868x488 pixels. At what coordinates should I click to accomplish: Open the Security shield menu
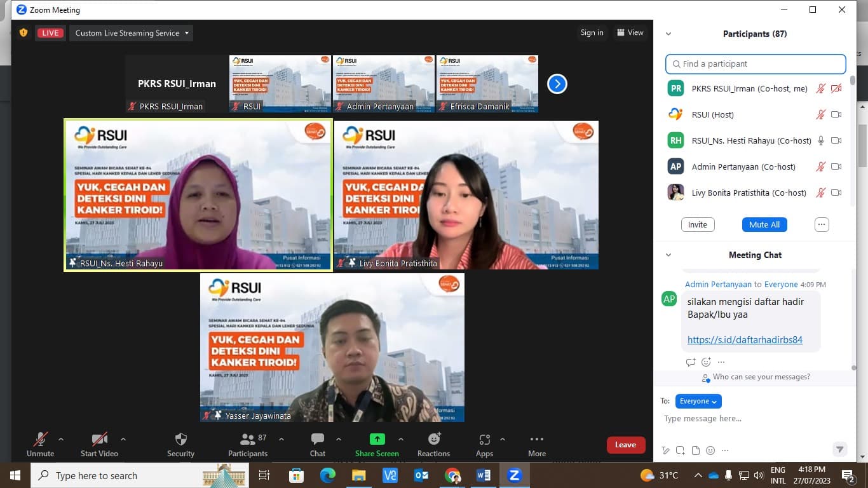pyautogui.click(x=180, y=444)
